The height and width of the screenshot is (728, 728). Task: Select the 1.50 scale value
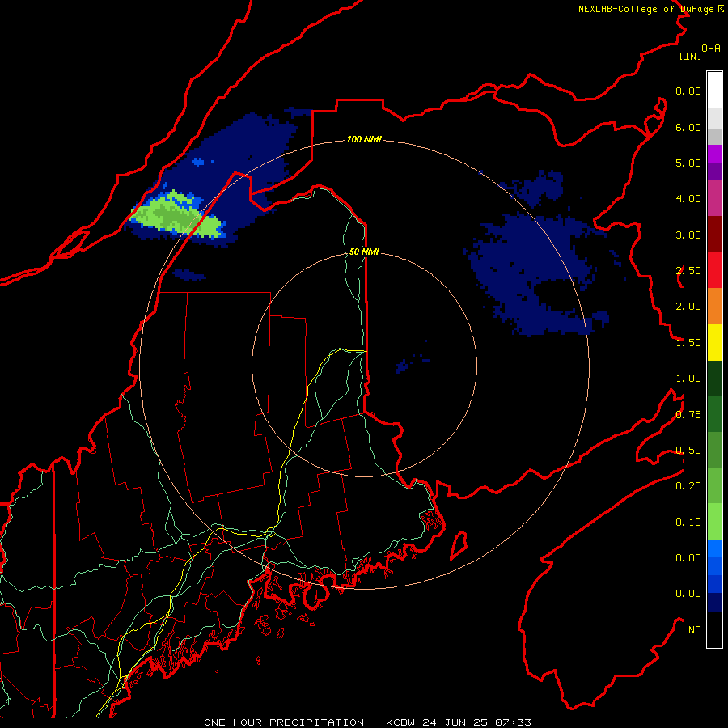pyautogui.click(x=688, y=343)
